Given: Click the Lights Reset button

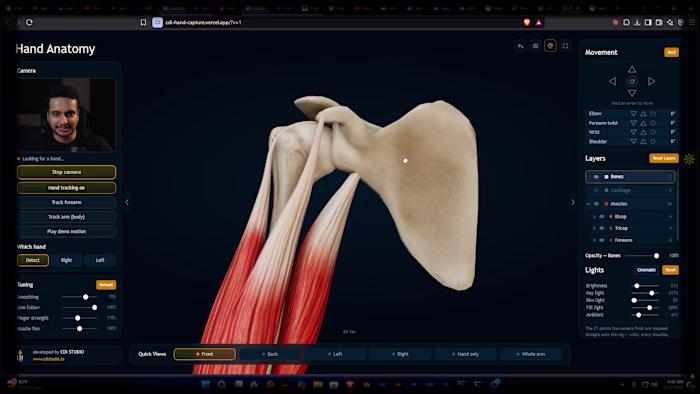Looking at the screenshot, I should click(x=670, y=270).
